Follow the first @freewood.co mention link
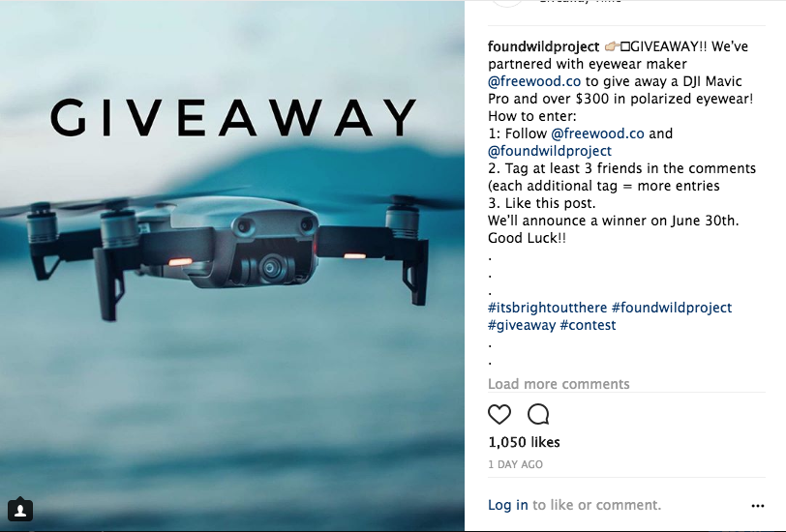 534,81
